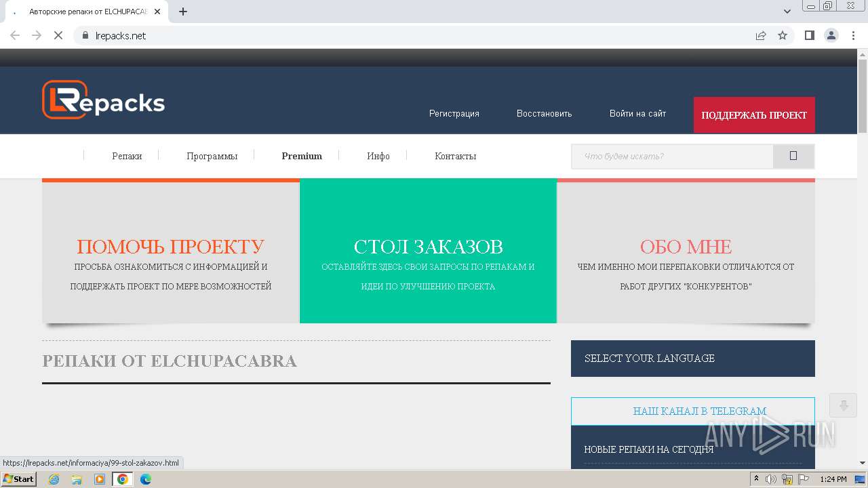Go forward in browser history
868x488 pixels.
pyautogui.click(x=37, y=35)
